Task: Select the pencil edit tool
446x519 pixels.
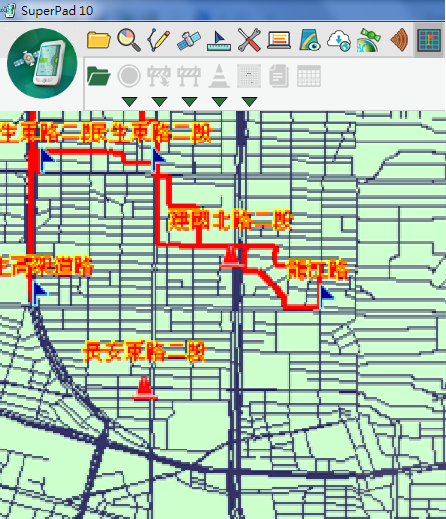Action: 159,40
